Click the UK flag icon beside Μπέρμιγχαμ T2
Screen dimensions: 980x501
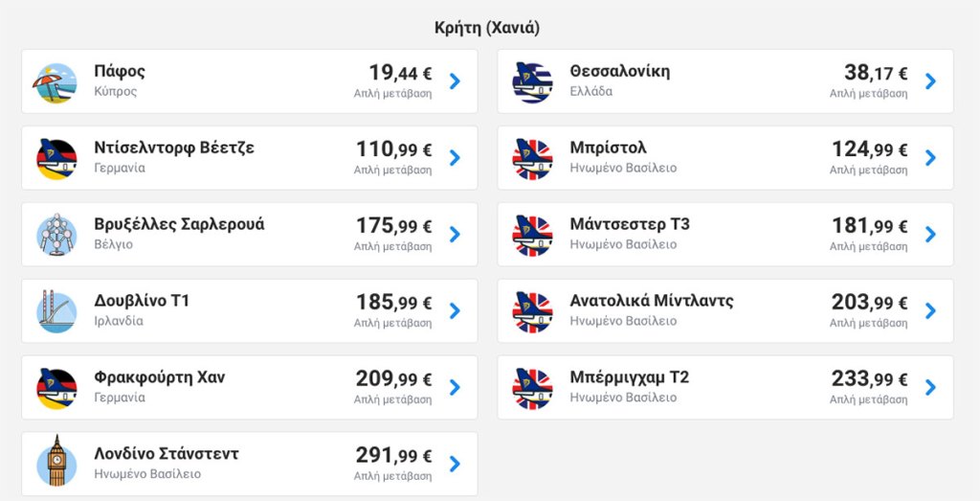[x=532, y=389]
